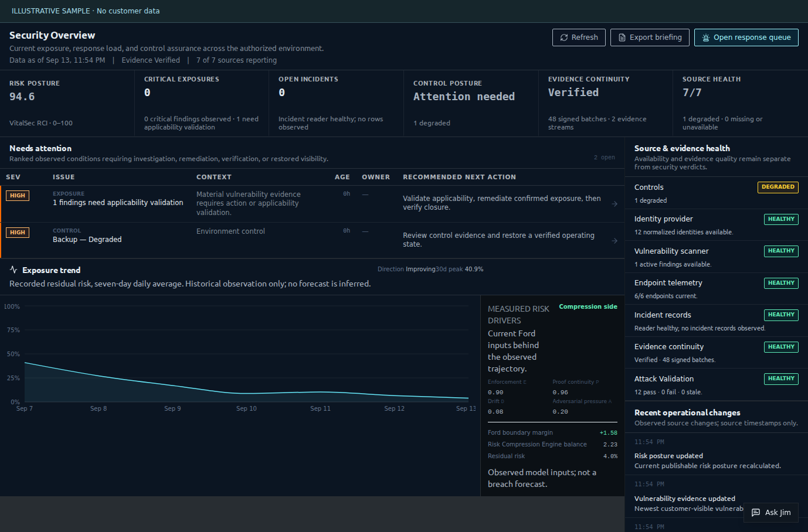Select the "Risk posture updated" change entry
Screen dimensions: 808x532
click(668, 456)
